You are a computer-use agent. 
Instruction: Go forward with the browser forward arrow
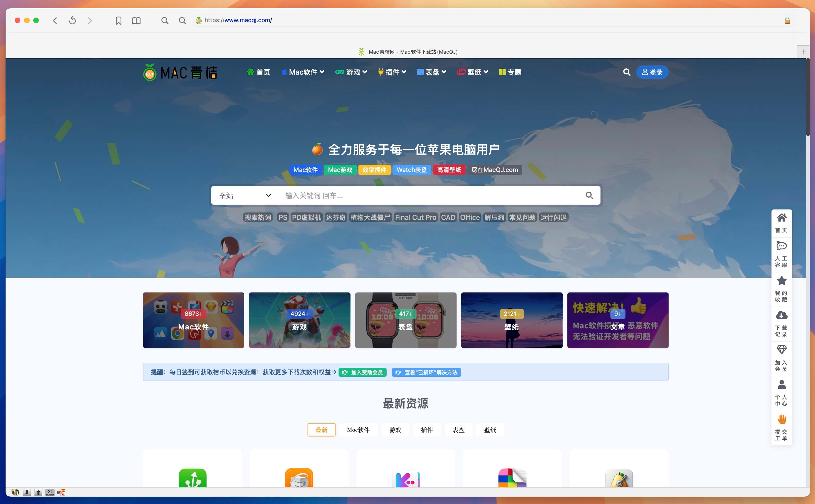(90, 21)
